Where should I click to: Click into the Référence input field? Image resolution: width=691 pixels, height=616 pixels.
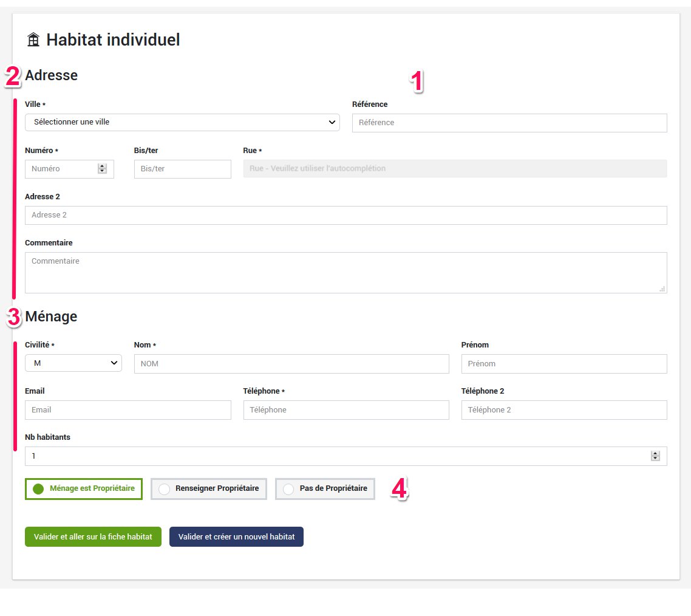509,123
